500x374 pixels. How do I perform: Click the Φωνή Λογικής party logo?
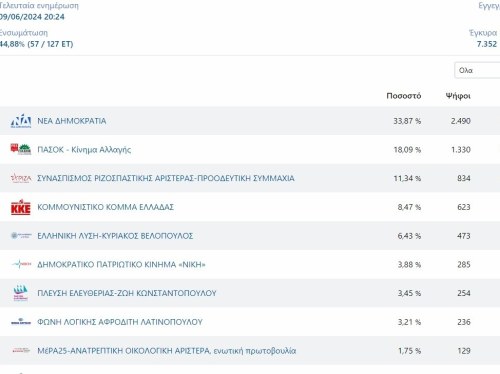tap(21, 322)
